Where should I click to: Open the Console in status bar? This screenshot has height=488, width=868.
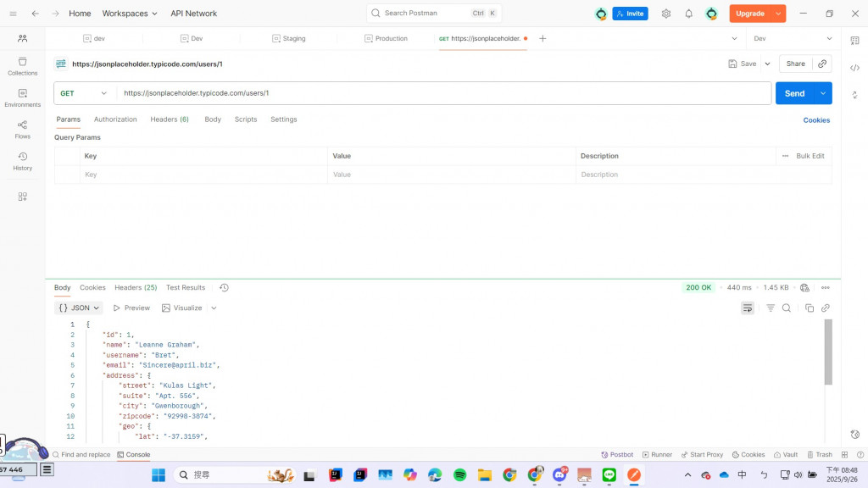tap(133, 455)
